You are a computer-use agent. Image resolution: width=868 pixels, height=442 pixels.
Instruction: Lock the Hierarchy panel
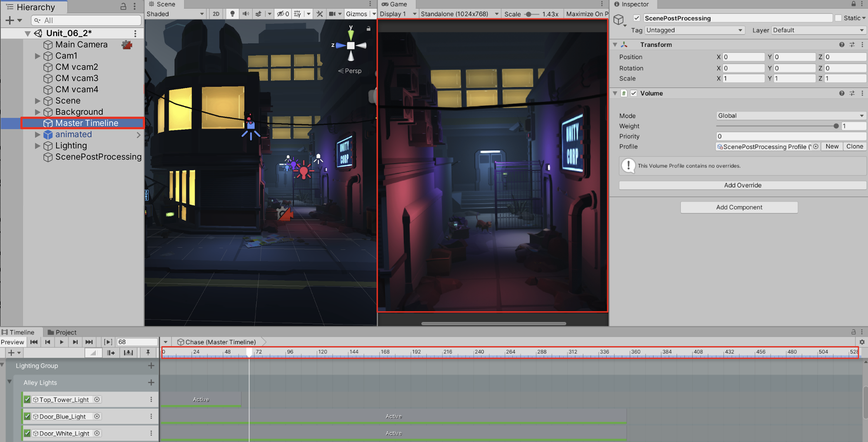pos(123,7)
